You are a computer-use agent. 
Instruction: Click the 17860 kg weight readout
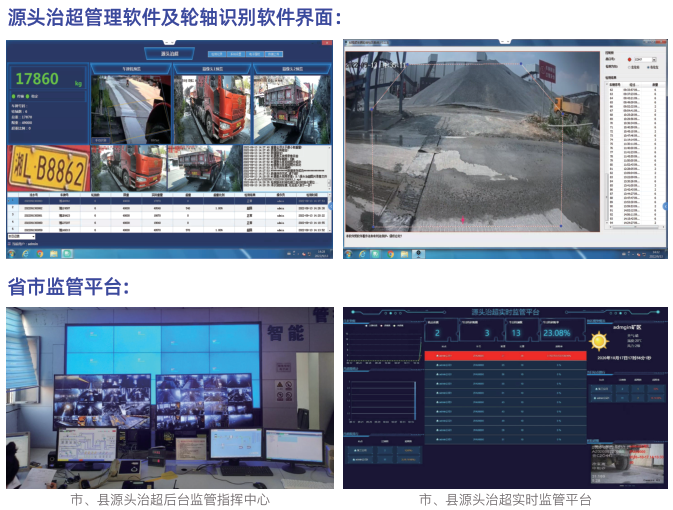tap(47, 79)
